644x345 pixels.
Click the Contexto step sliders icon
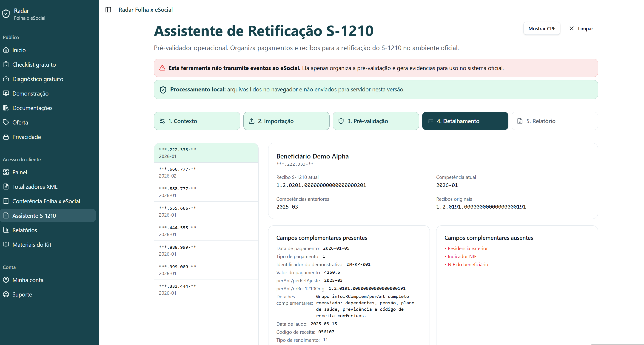coord(162,121)
